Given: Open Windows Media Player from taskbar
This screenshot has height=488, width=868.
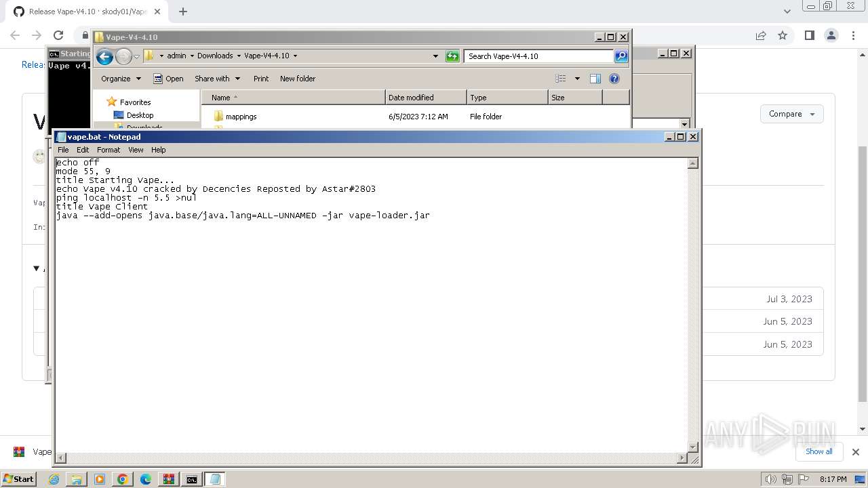Looking at the screenshot, I should [x=100, y=479].
